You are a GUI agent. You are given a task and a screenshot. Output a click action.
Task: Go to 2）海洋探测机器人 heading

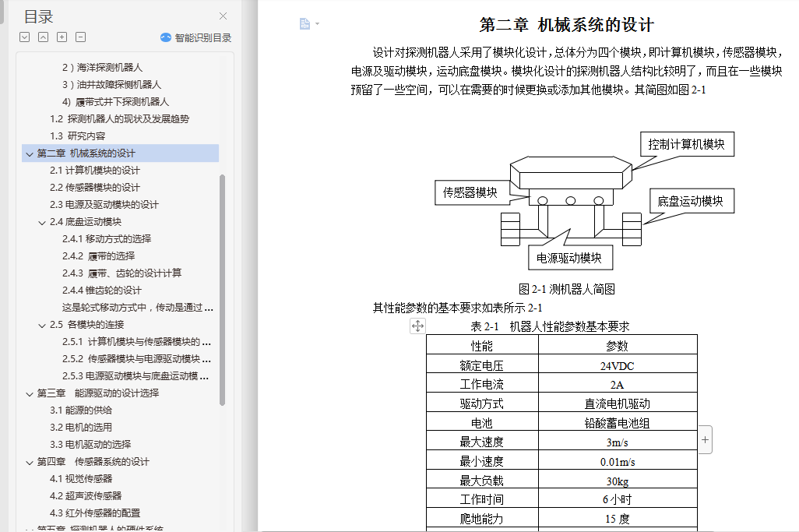tap(103, 67)
